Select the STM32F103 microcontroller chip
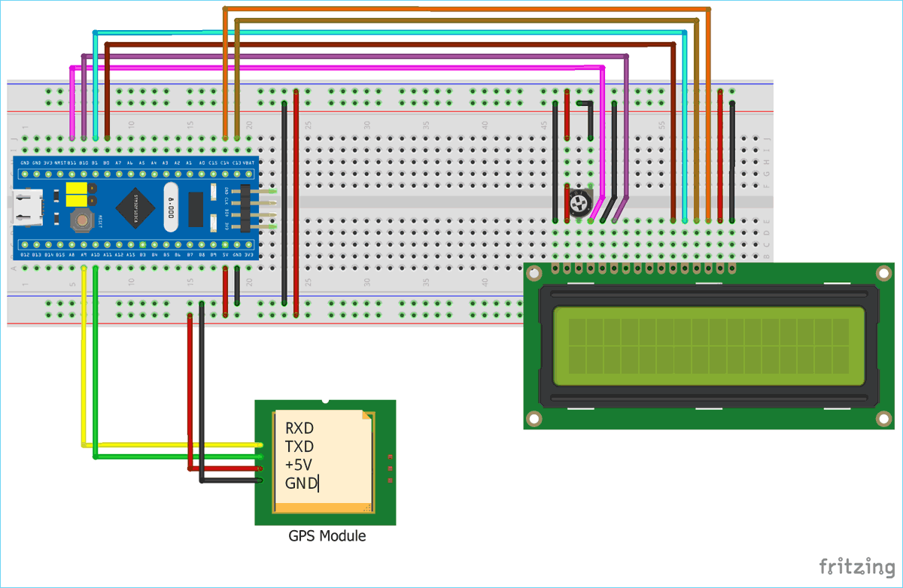Screen dimensions: 903x588 tap(135, 208)
